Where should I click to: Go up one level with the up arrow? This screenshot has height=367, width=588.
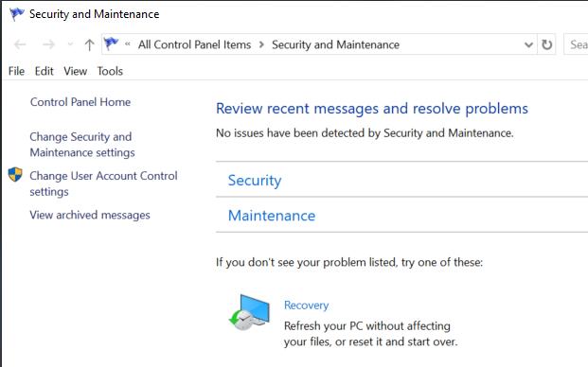89,45
